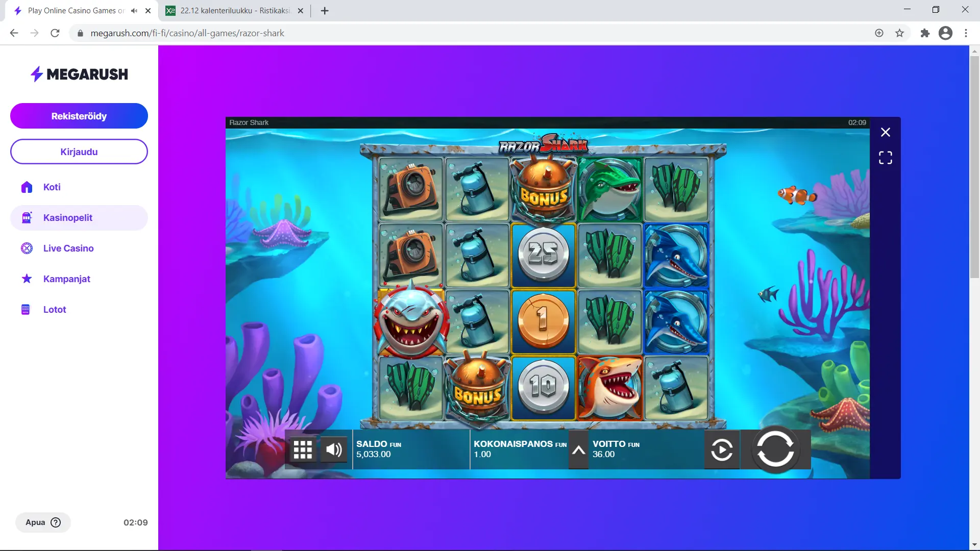Open Kasinopelit in the sidebar
The height and width of the screenshot is (551, 980).
point(79,218)
